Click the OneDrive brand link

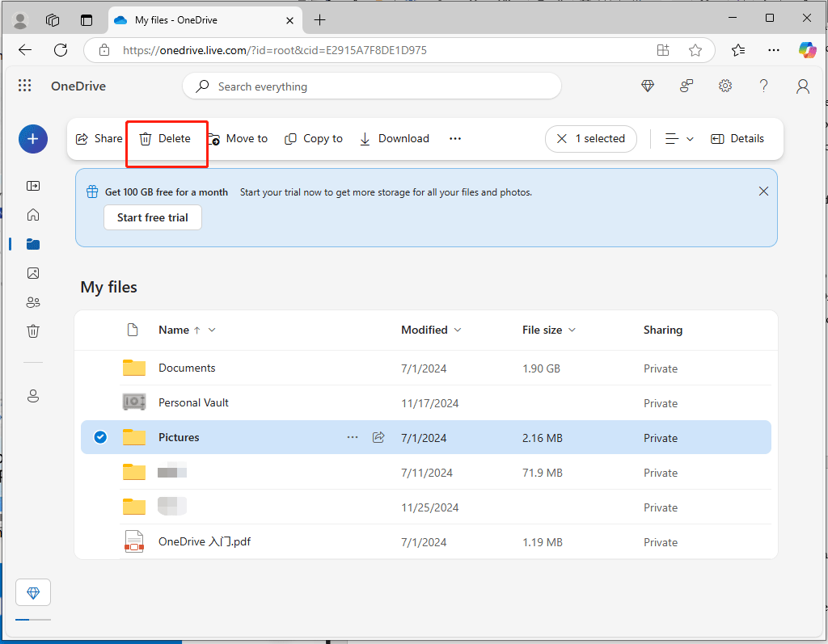(x=78, y=86)
